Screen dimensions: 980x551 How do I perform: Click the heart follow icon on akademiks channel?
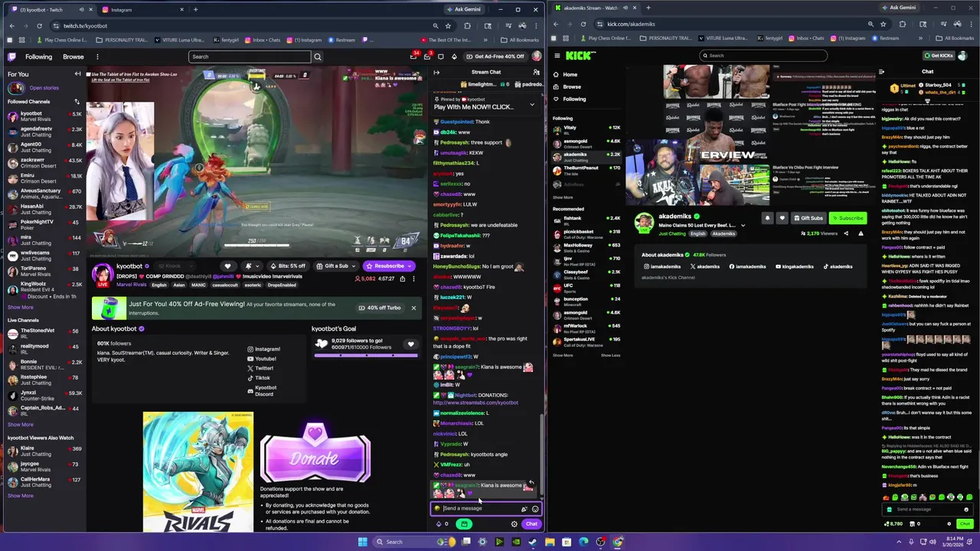tap(782, 218)
